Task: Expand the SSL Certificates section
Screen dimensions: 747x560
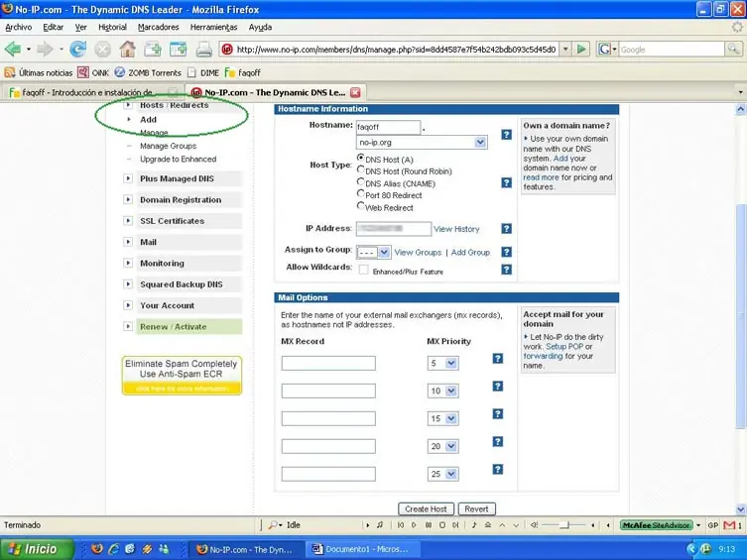Action: [x=128, y=221]
